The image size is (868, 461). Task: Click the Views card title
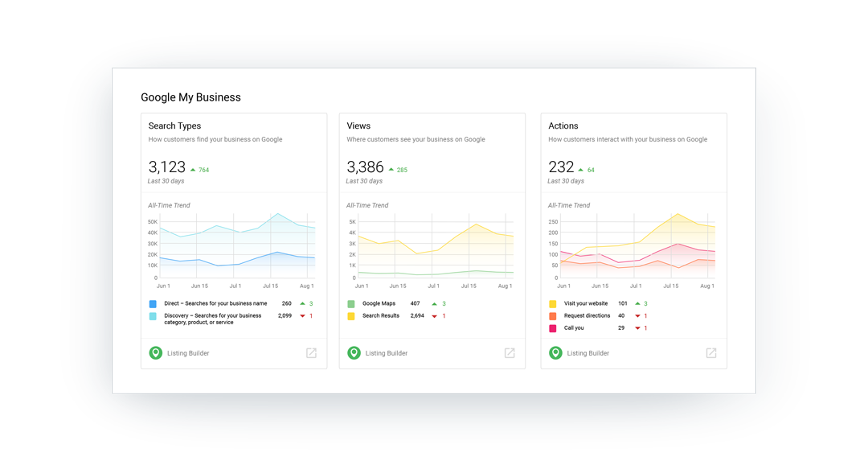click(x=358, y=126)
